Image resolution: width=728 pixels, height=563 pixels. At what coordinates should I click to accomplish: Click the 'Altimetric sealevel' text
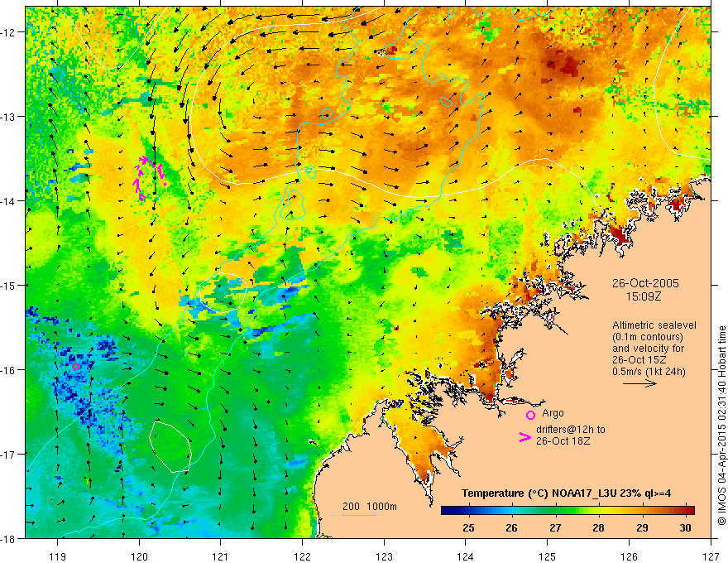(x=654, y=325)
